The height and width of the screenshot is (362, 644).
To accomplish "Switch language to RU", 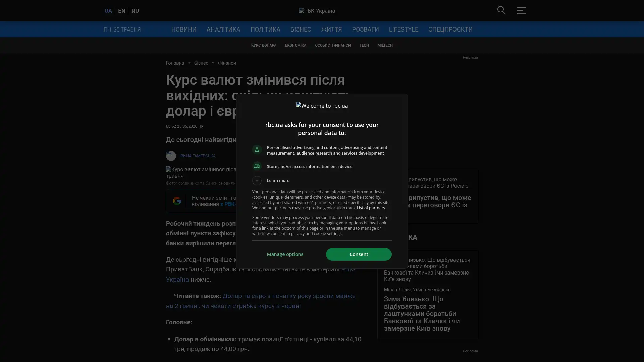I will pyautogui.click(x=135, y=11).
